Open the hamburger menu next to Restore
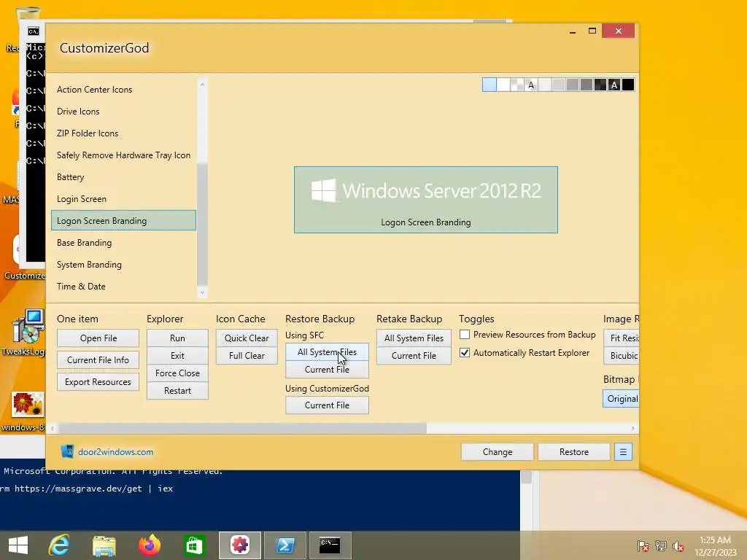 [x=623, y=452]
